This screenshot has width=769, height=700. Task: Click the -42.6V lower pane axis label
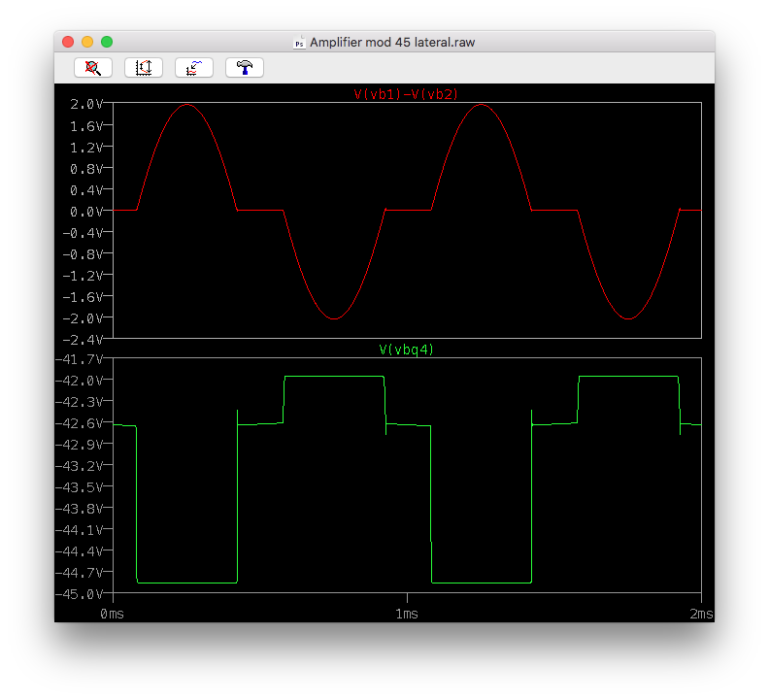tap(80, 423)
